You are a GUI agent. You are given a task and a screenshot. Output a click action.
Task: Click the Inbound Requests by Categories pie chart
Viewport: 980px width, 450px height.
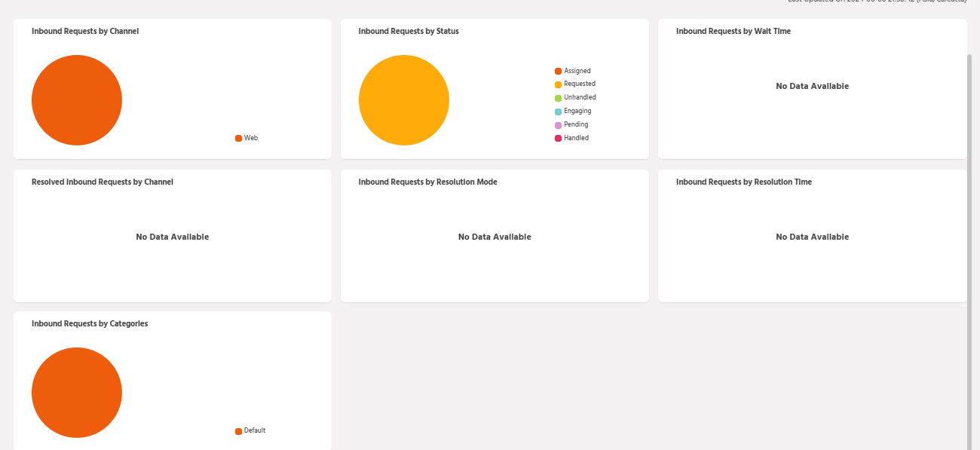pos(76,393)
